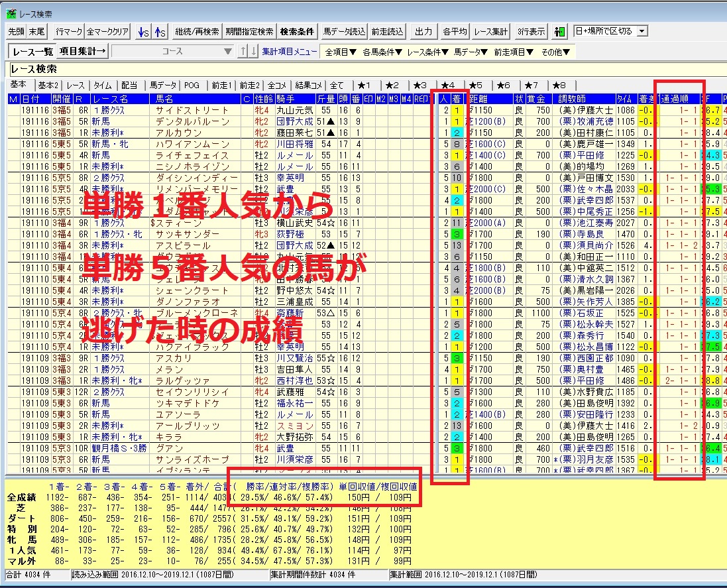
Task: Sort by 調教師 column header
Action: tap(586, 99)
